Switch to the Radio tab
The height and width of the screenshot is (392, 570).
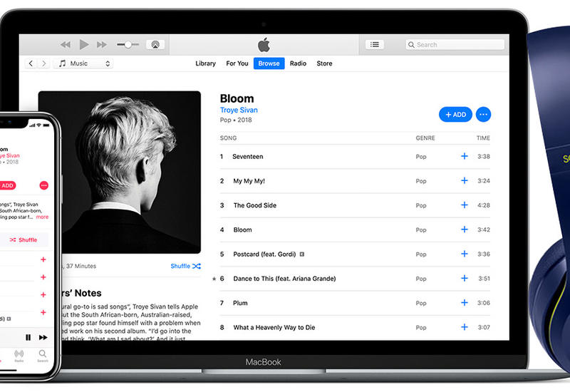[x=298, y=63]
